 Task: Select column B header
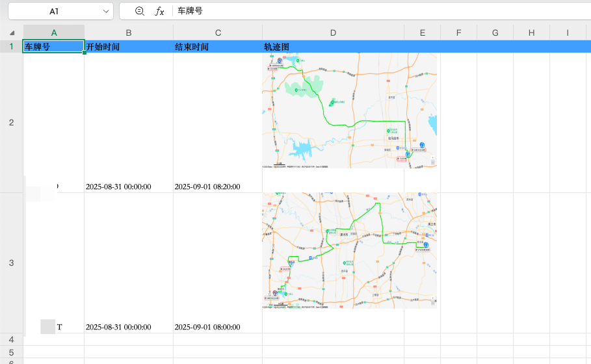tap(129, 32)
